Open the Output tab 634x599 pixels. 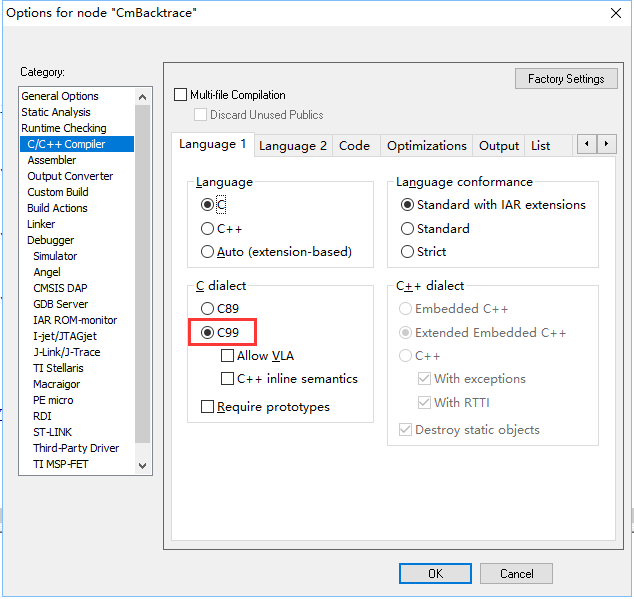click(498, 146)
